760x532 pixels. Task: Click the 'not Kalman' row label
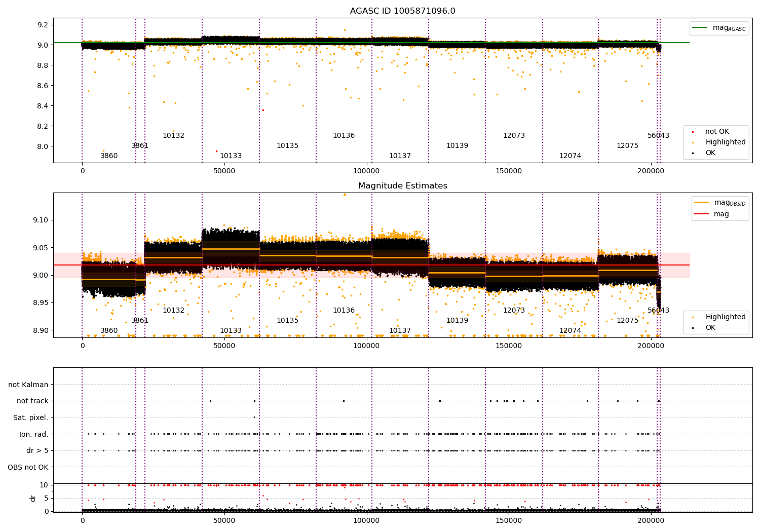(x=28, y=385)
